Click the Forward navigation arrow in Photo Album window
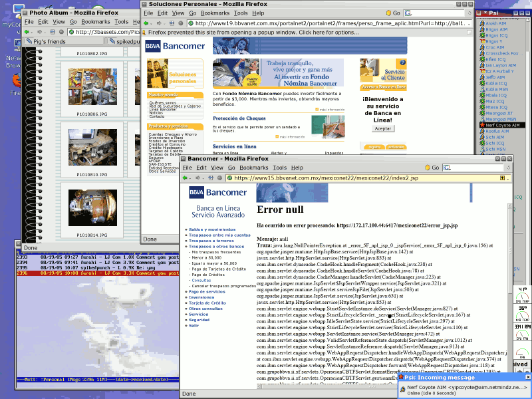The image size is (532, 399). pyautogui.click(x=39, y=32)
